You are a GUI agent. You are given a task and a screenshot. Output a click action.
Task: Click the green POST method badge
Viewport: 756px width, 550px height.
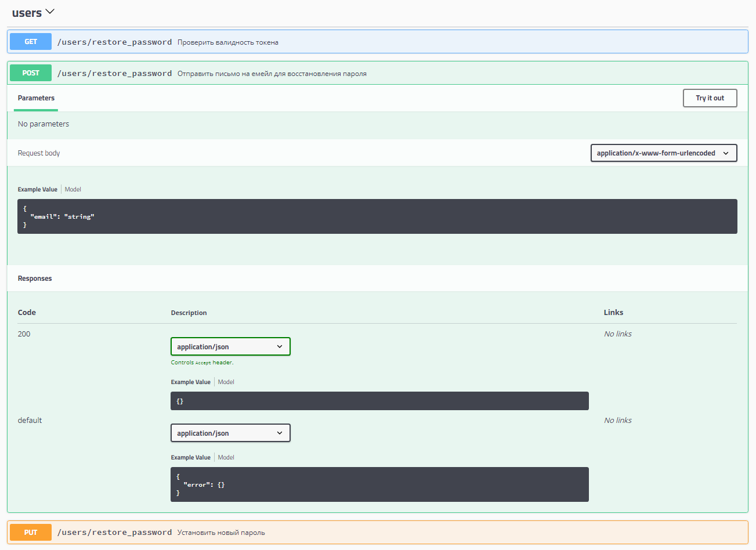(x=31, y=73)
